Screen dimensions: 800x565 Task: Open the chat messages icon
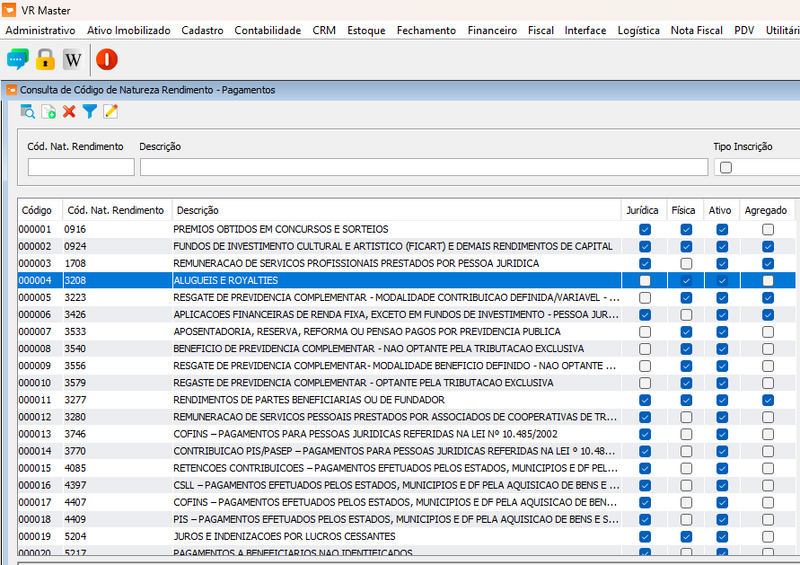(x=18, y=60)
